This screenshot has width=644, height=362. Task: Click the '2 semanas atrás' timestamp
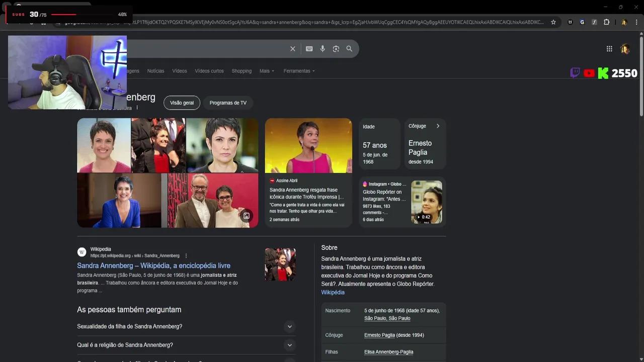pyautogui.click(x=284, y=220)
